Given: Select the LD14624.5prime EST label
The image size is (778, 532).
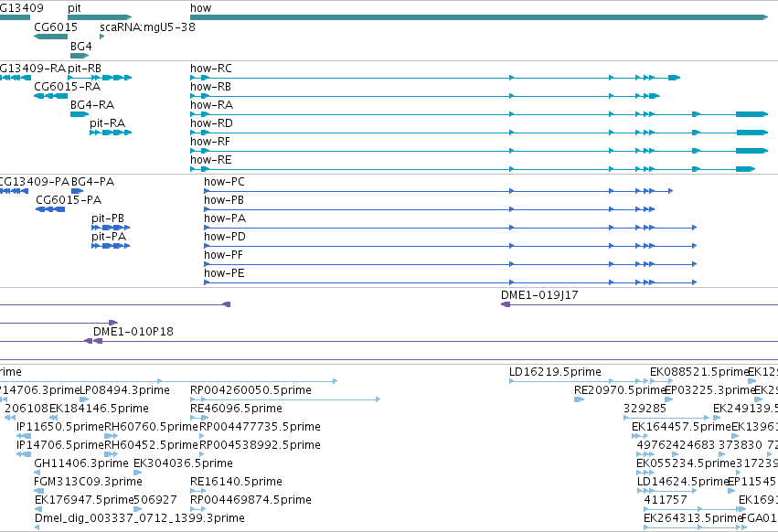Looking at the screenshot, I should coord(682,482).
